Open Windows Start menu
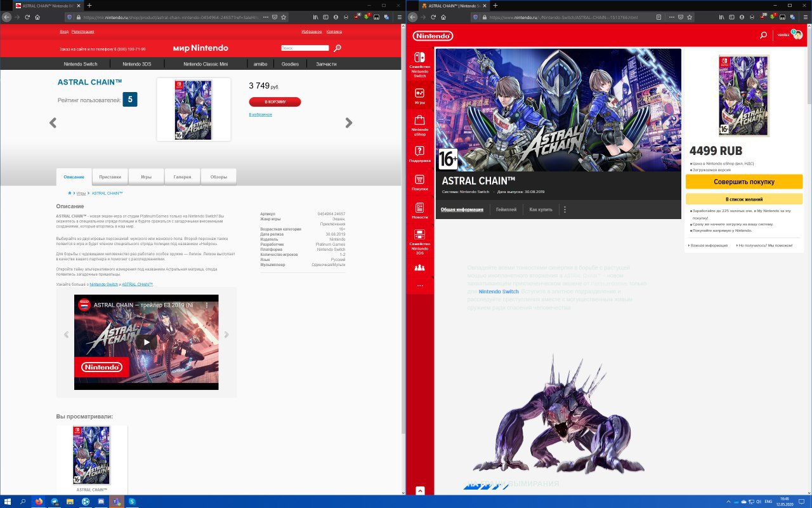Screen dimensions: 812x508 click(x=7, y=502)
